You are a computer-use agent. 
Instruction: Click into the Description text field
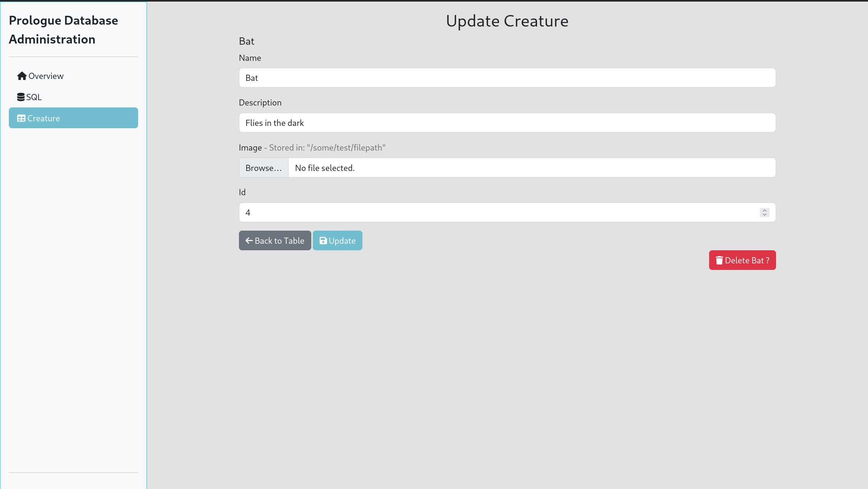click(507, 123)
